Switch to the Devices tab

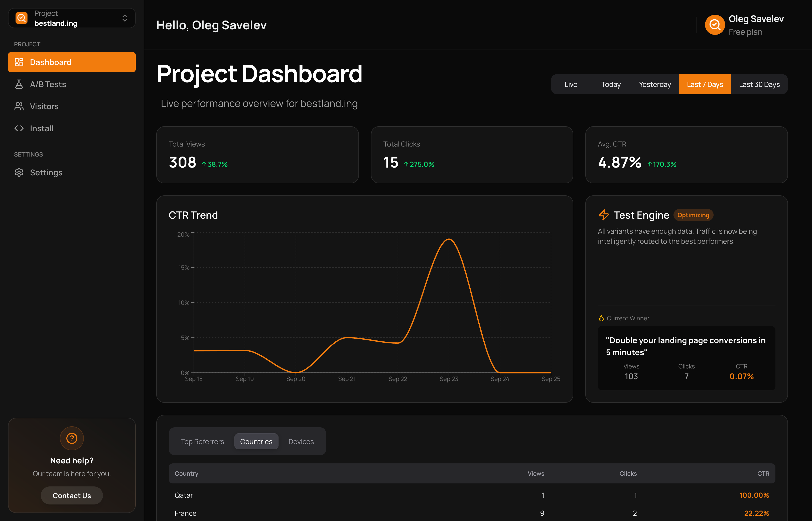[x=301, y=442]
